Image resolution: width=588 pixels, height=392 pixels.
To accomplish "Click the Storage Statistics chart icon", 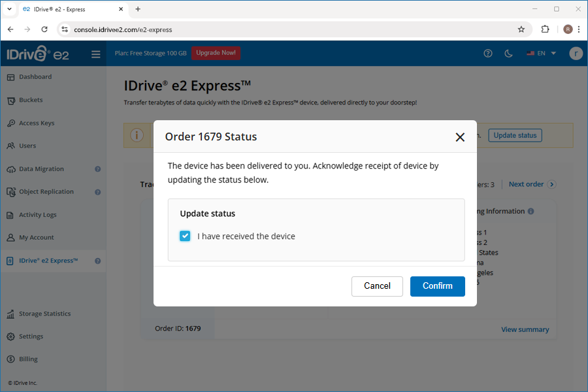I will [x=11, y=314].
